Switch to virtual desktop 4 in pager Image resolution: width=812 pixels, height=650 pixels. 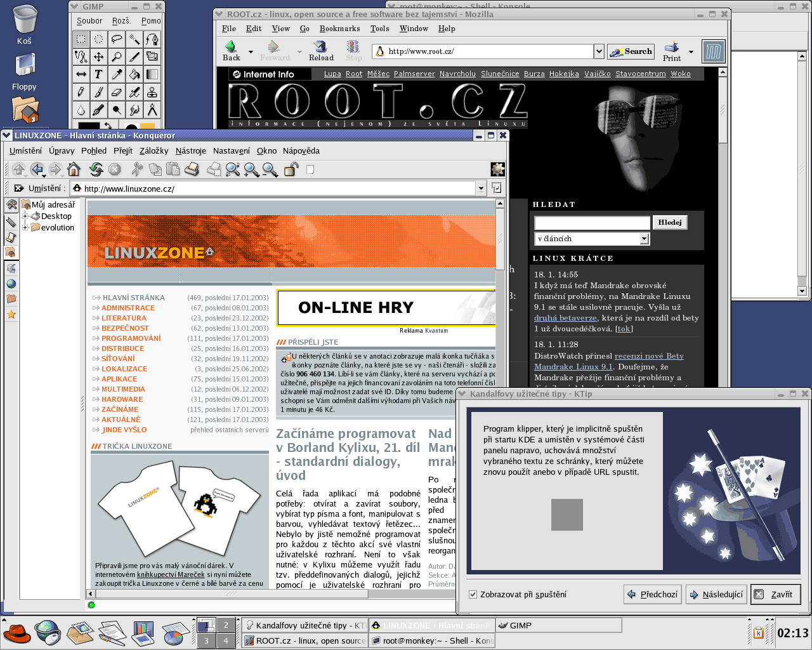[x=226, y=640]
